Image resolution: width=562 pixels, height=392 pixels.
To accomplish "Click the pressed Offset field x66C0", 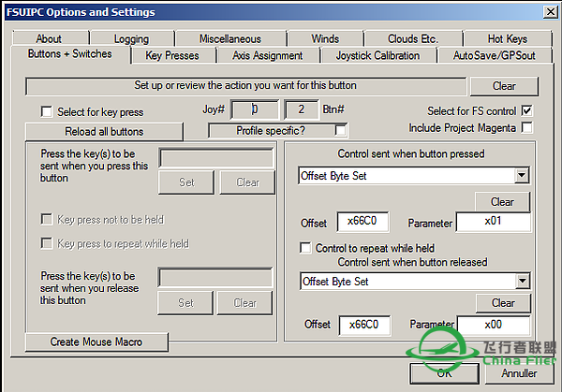I will pyautogui.click(x=359, y=223).
